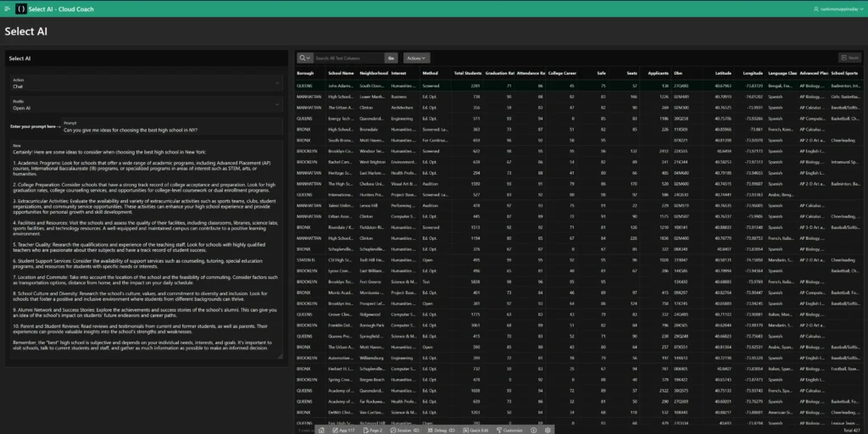
Task: Click the search column selector magnifier
Action: click(305, 58)
